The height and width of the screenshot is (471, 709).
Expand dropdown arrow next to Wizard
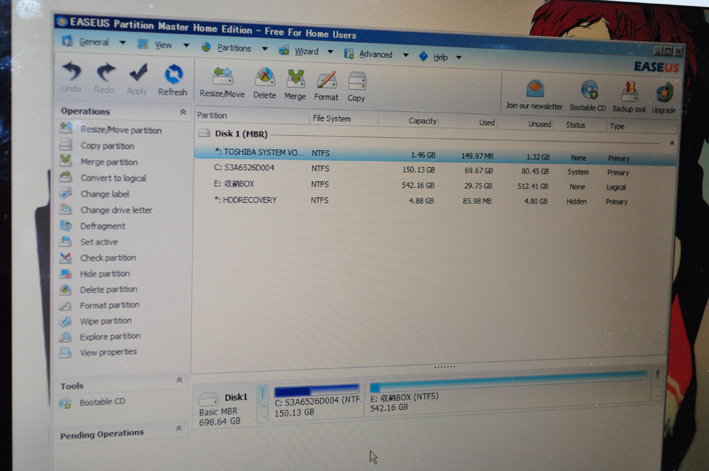(x=330, y=52)
